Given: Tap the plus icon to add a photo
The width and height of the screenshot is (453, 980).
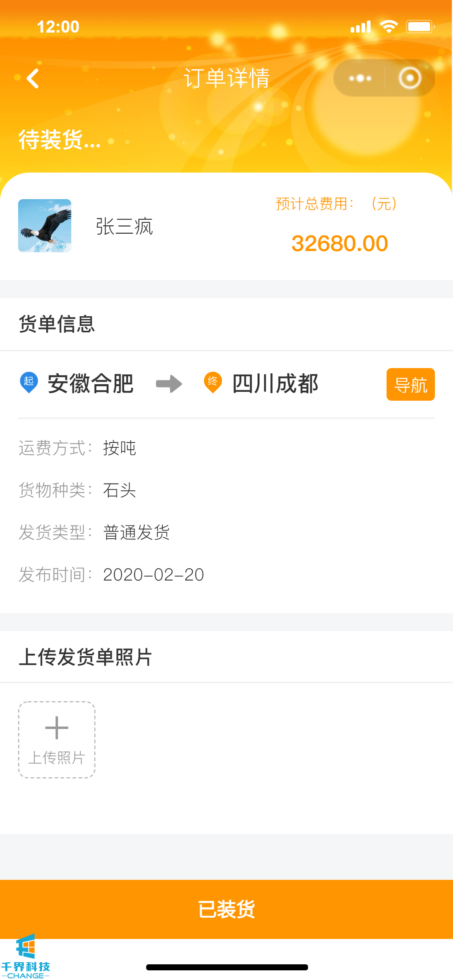Looking at the screenshot, I should pyautogui.click(x=57, y=728).
